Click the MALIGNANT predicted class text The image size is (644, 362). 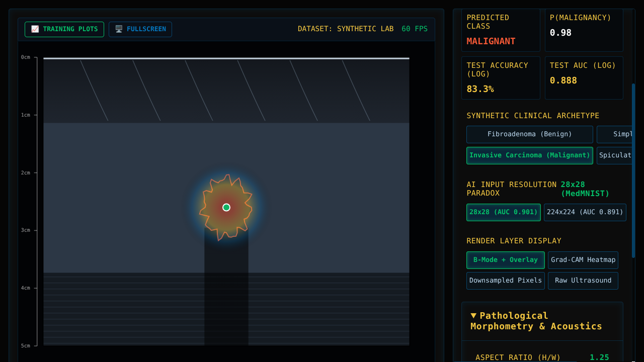(x=491, y=41)
